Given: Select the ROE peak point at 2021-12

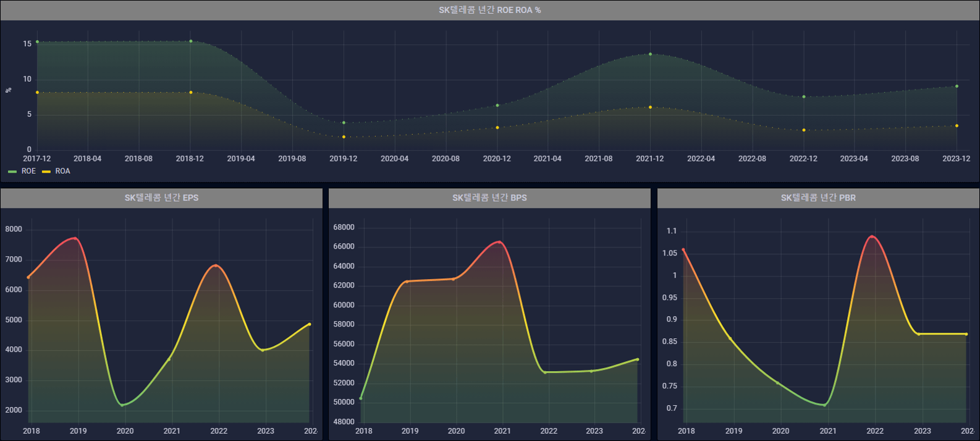Looking at the screenshot, I should (x=650, y=54).
